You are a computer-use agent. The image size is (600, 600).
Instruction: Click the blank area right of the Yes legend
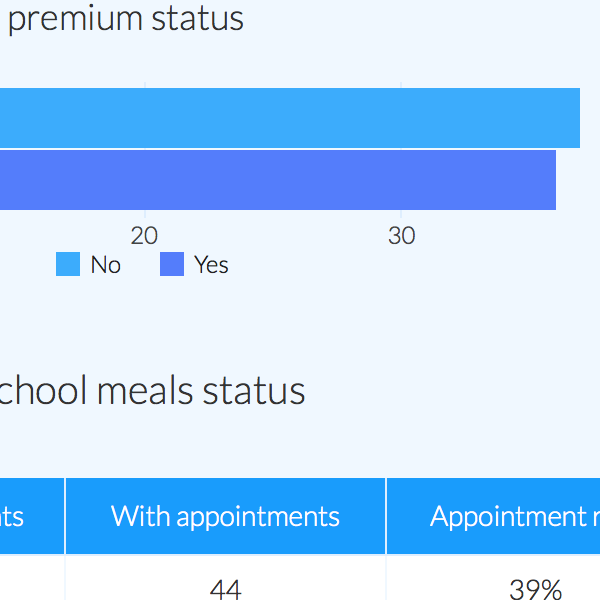point(400,265)
